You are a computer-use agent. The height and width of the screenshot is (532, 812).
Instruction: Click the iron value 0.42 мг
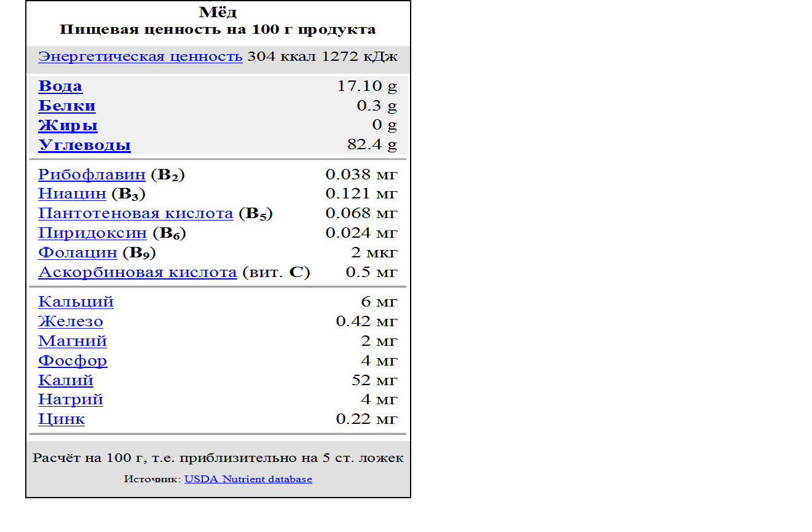366,321
